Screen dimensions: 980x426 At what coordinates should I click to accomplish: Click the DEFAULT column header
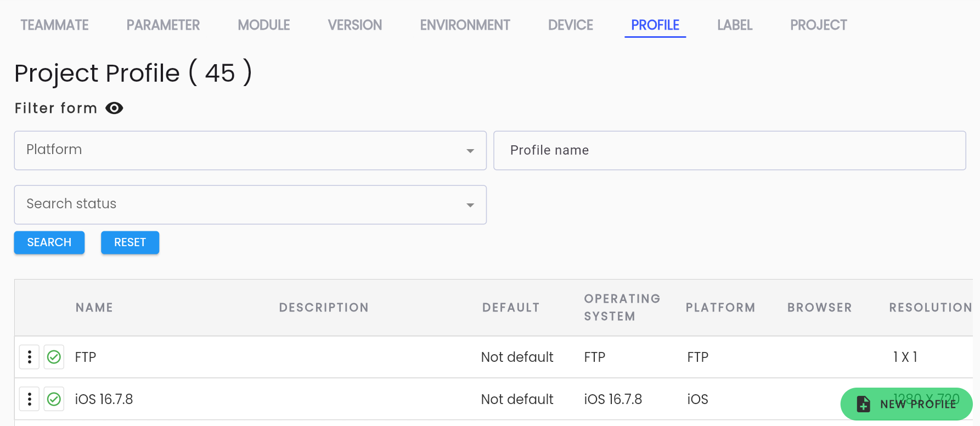pos(511,308)
